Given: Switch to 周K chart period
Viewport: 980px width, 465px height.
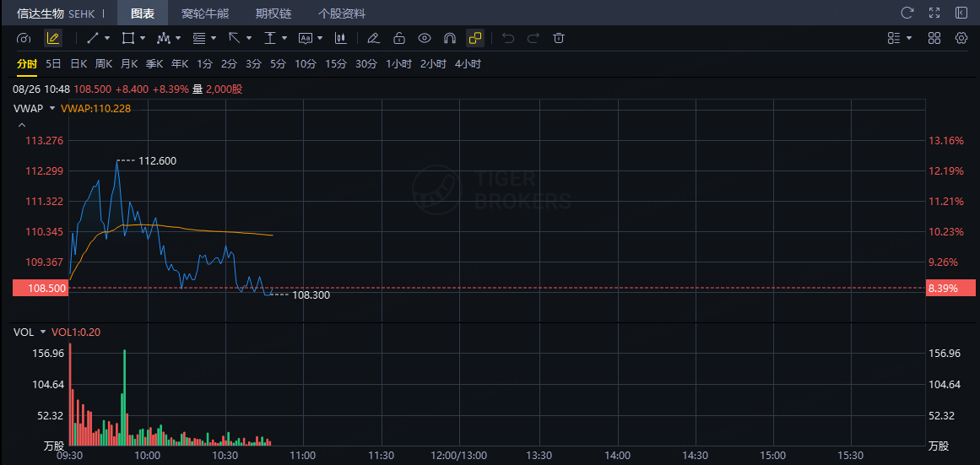Looking at the screenshot, I should [x=104, y=64].
